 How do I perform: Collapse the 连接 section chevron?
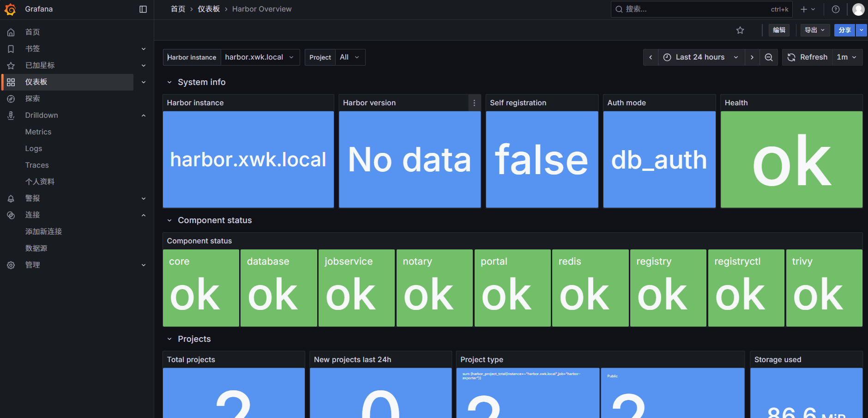pos(144,215)
